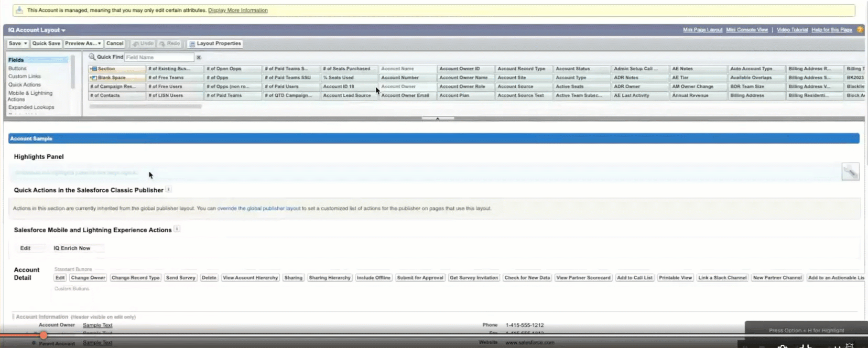Screen dimensions: 868x348
Task: Click info icon beside Classic Publisher heading
Action: pos(168,190)
